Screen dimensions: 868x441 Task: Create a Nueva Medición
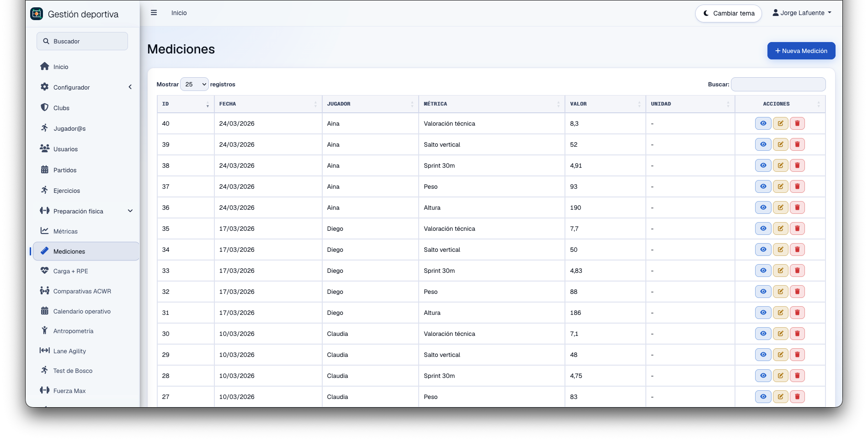pyautogui.click(x=801, y=51)
